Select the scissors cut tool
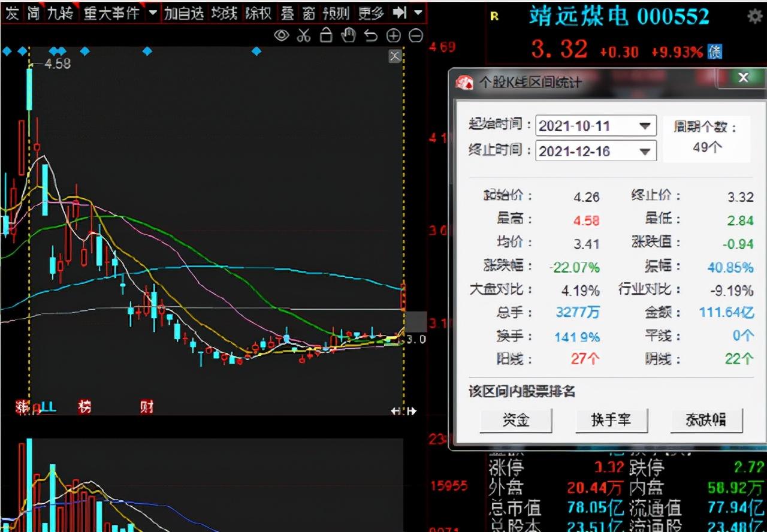This screenshot has width=767, height=532. click(x=304, y=35)
